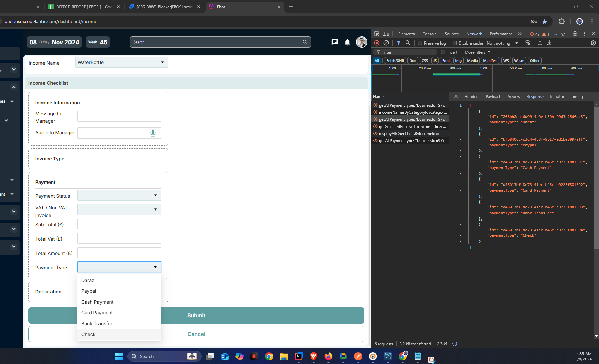The image size is (599, 364).
Task: Click the response pane vertical scrollbar
Action: [x=596, y=179]
